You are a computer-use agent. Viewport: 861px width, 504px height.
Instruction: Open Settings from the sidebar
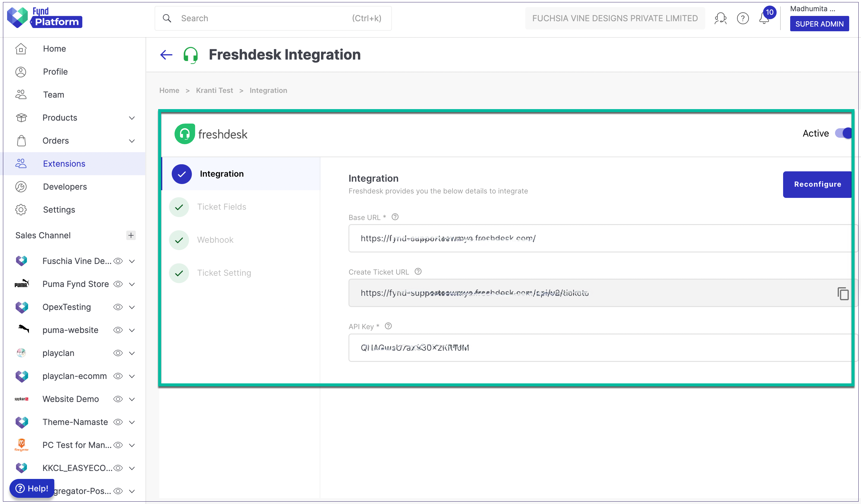(x=59, y=209)
